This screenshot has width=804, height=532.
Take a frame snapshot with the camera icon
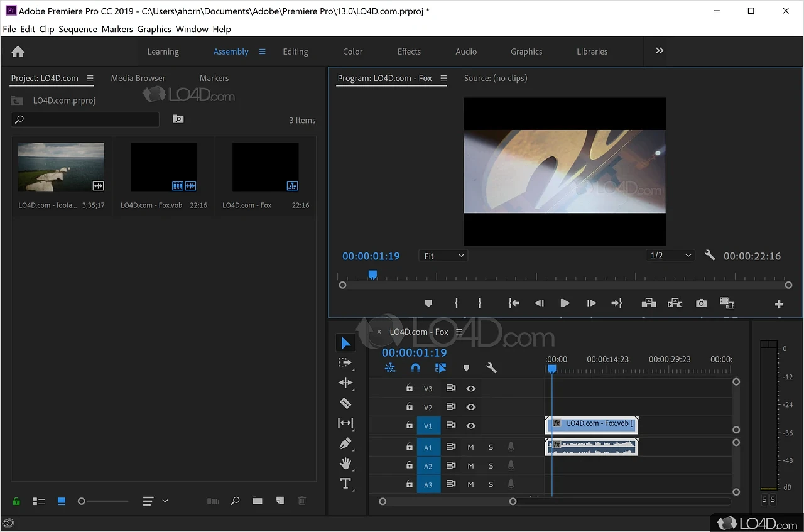point(701,303)
